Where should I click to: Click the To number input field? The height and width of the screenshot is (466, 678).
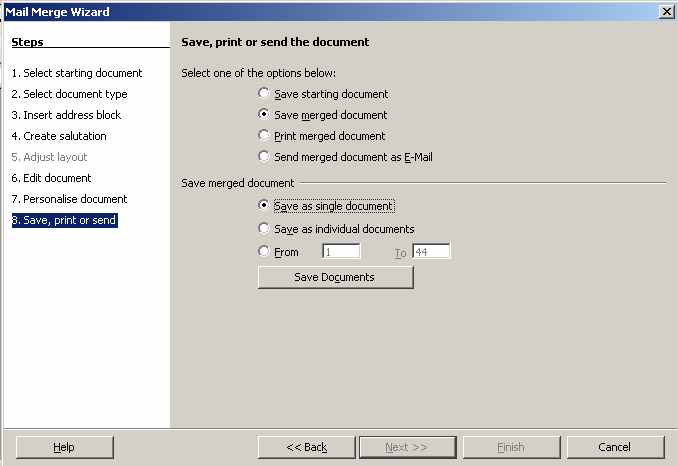coord(431,252)
